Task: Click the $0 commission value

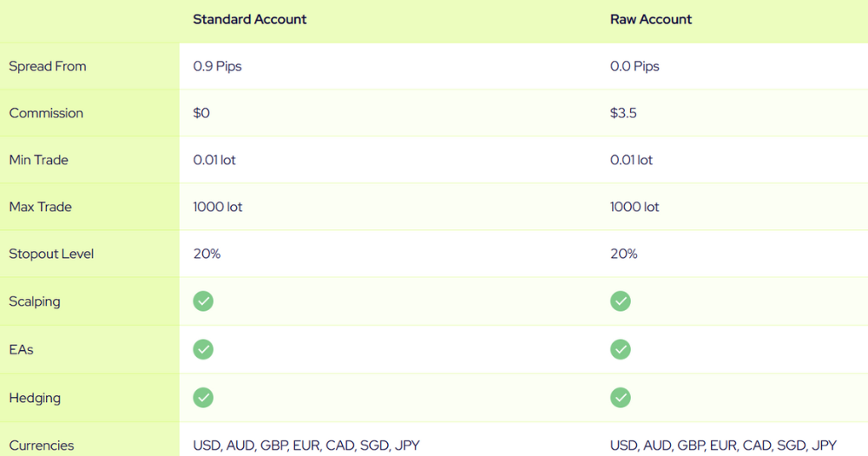Action: coord(201,113)
